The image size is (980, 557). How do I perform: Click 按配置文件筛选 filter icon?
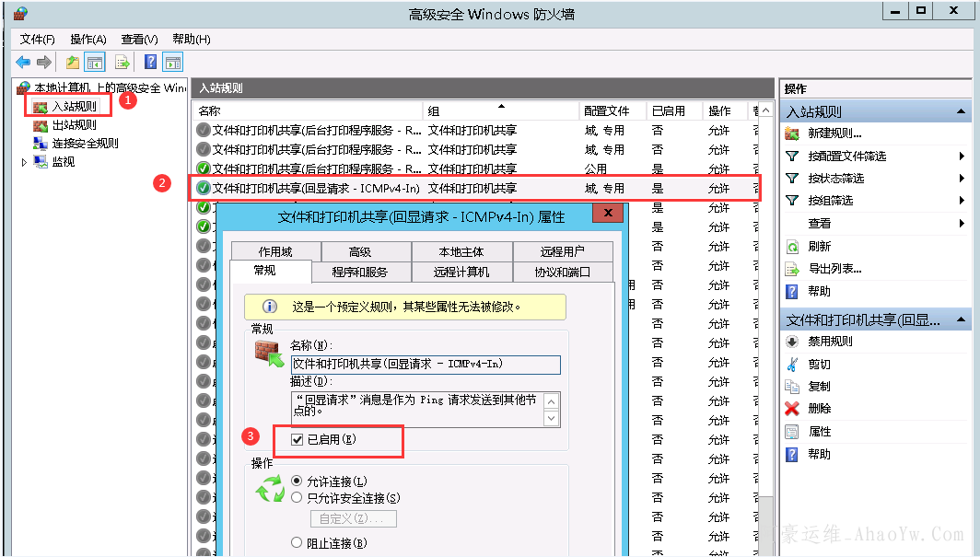click(x=792, y=157)
